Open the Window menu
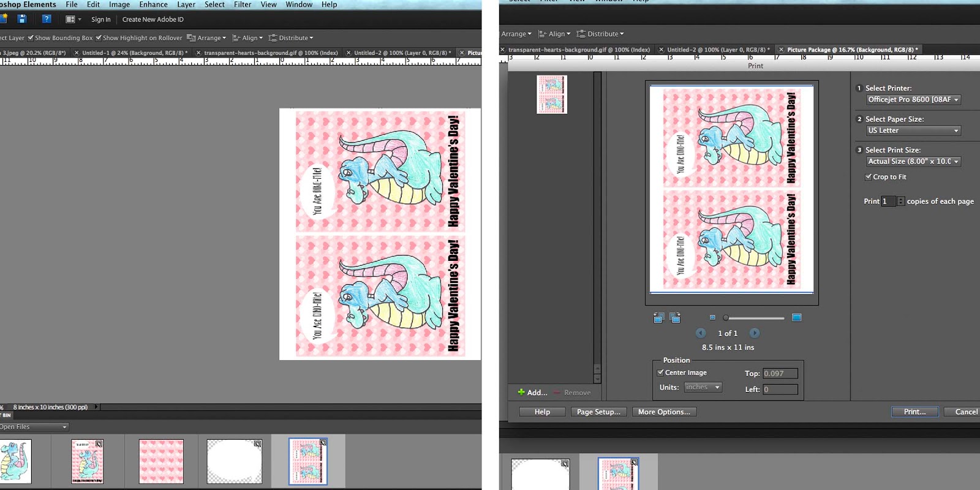Screen dimensions: 980x490 pos(299,4)
